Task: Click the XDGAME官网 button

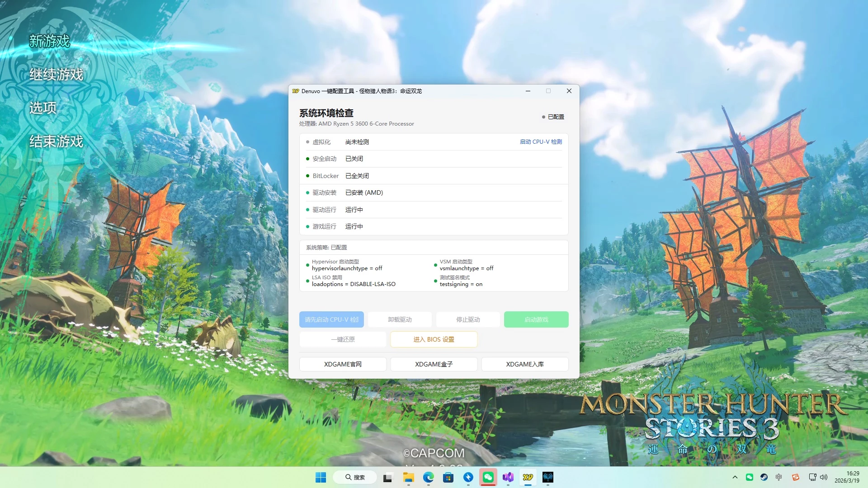Action: click(x=343, y=364)
